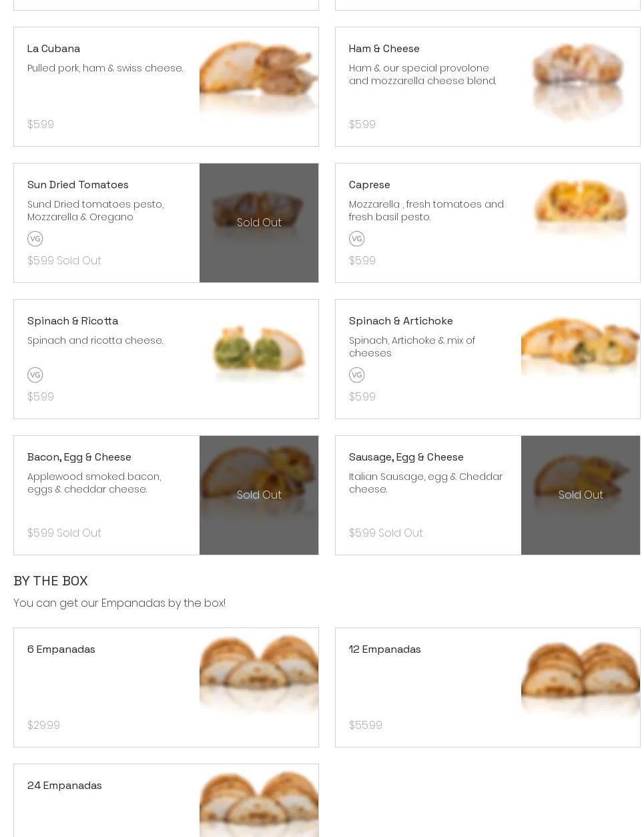Click the sold-out Sun Dried Tomatoes image

point(259,223)
